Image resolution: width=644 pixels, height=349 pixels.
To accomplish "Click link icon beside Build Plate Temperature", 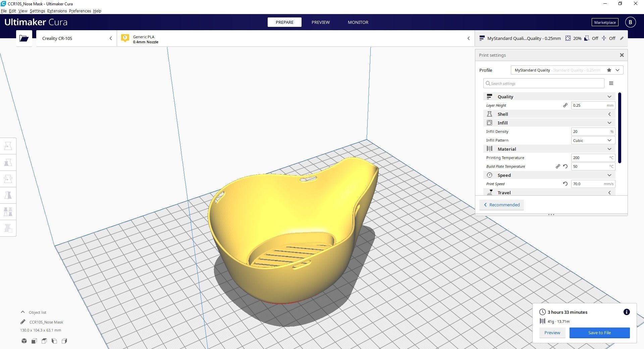I will (x=558, y=166).
